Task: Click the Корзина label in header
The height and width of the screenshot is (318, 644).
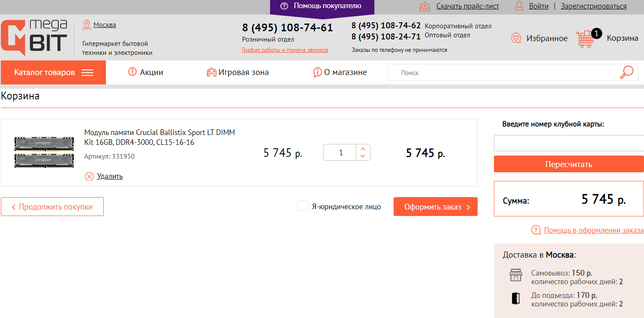Action: tap(623, 38)
